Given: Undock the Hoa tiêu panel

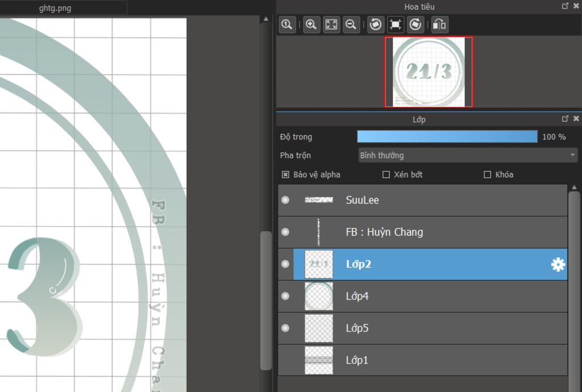Looking at the screenshot, I should pyautogui.click(x=565, y=6).
